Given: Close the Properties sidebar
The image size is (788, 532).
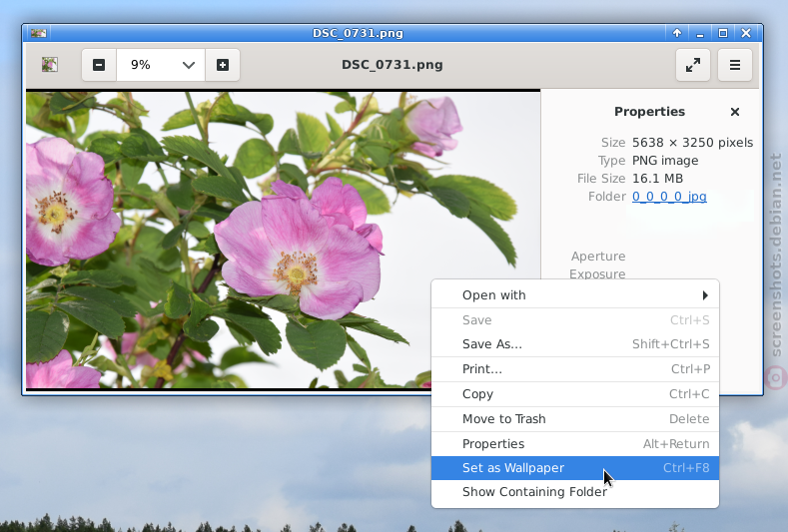Looking at the screenshot, I should coord(735,112).
